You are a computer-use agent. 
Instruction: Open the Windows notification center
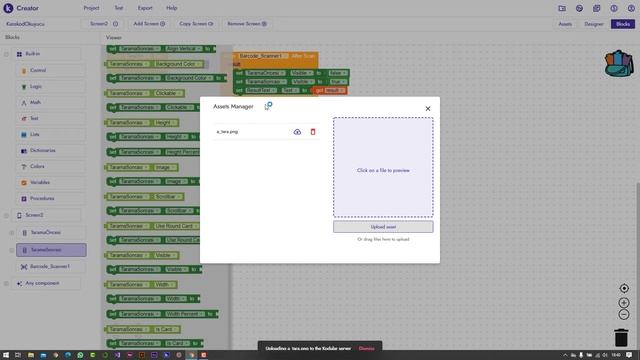pos(629,355)
